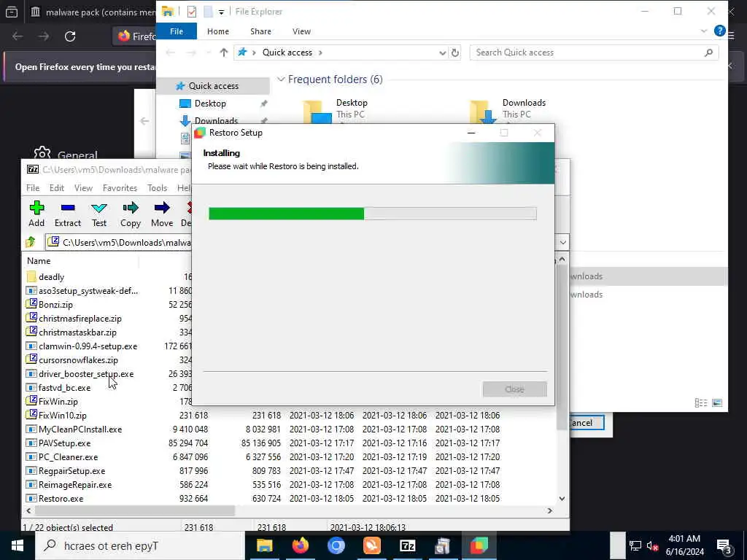Select cursorsnowflakes.zip in the file list
This screenshot has width=747, height=560.
(78, 360)
